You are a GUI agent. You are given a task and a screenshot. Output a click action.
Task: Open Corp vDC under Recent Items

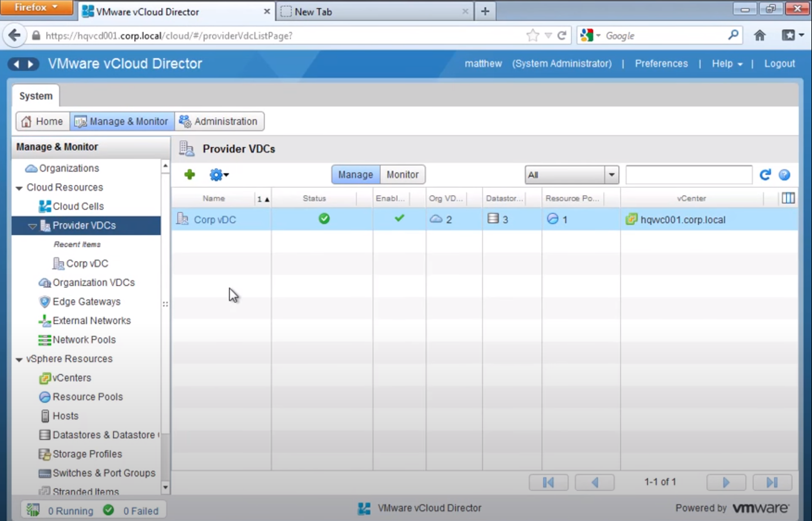(x=87, y=264)
